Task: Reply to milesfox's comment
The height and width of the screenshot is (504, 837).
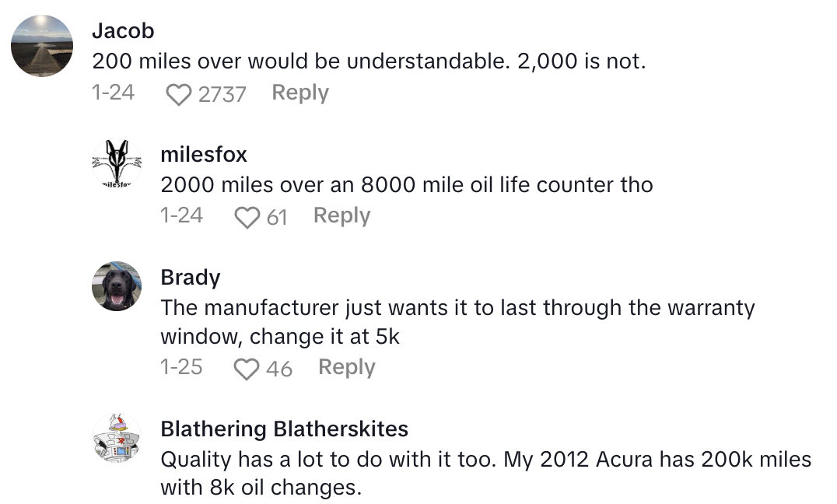Action: coord(341,215)
